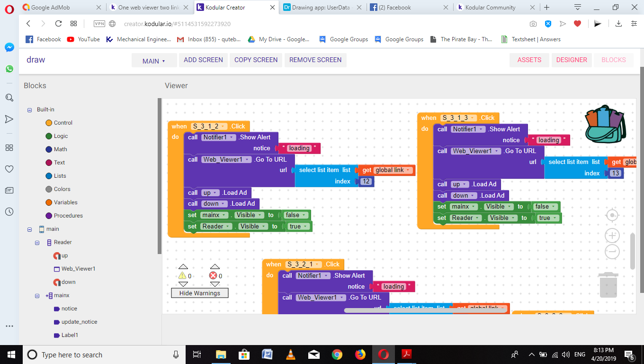Click the horizontal scrollbar of the workspace
This screenshot has height=364, width=644.
(426, 310)
